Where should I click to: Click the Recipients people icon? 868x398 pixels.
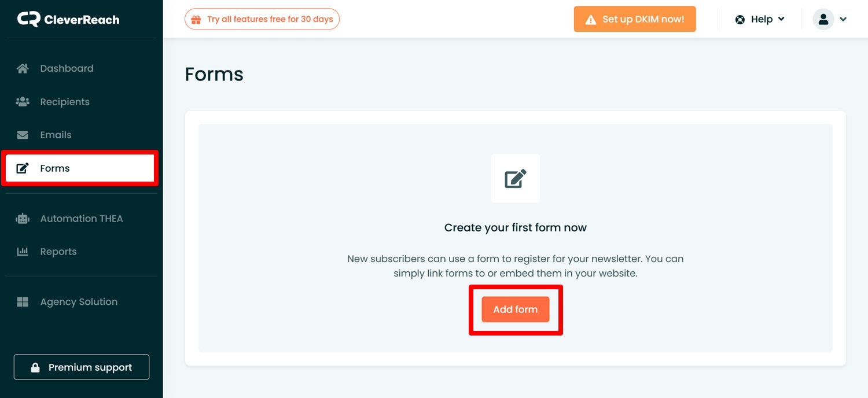[23, 102]
